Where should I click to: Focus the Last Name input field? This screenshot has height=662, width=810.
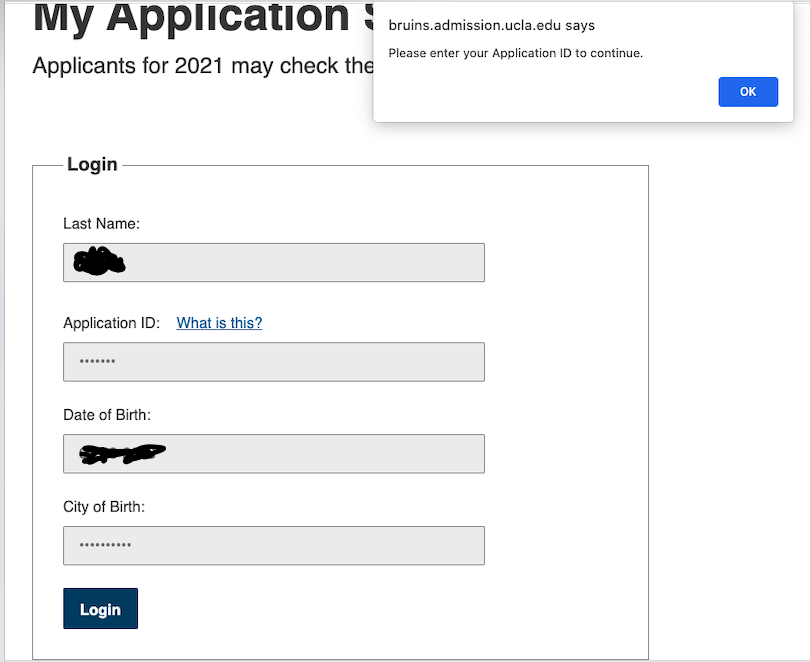click(274, 262)
